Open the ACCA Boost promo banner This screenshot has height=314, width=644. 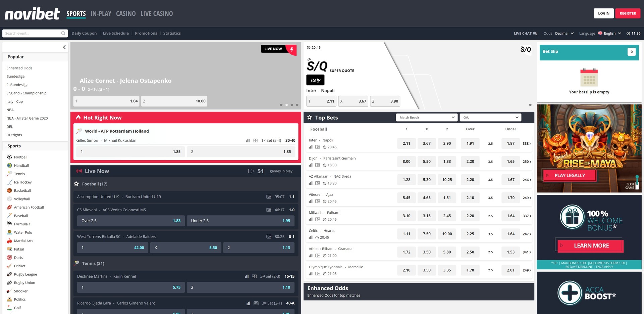coord(589,293)
